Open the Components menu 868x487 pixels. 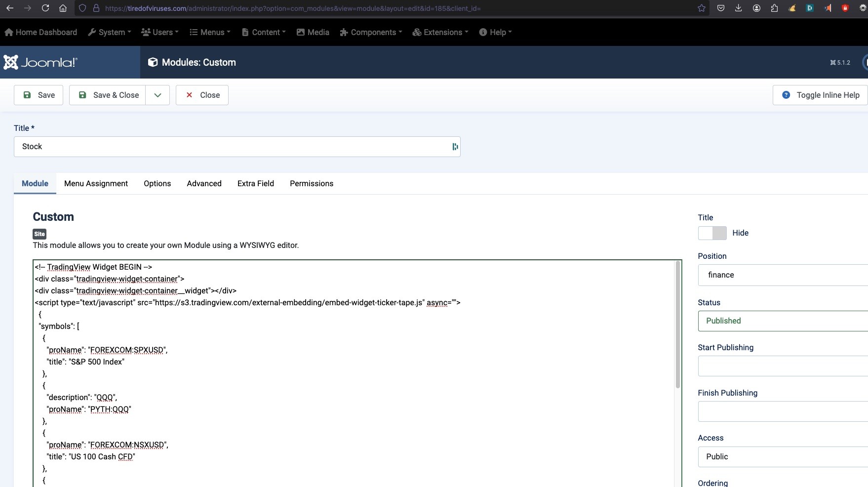(371, 32)
